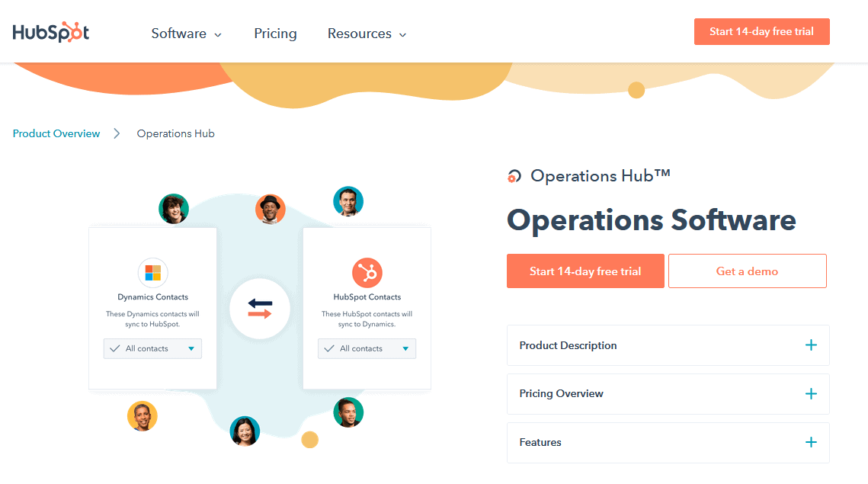Click avatar with yellow background
The height and width of the screenshot is (484, 868).
pos(143,416)
